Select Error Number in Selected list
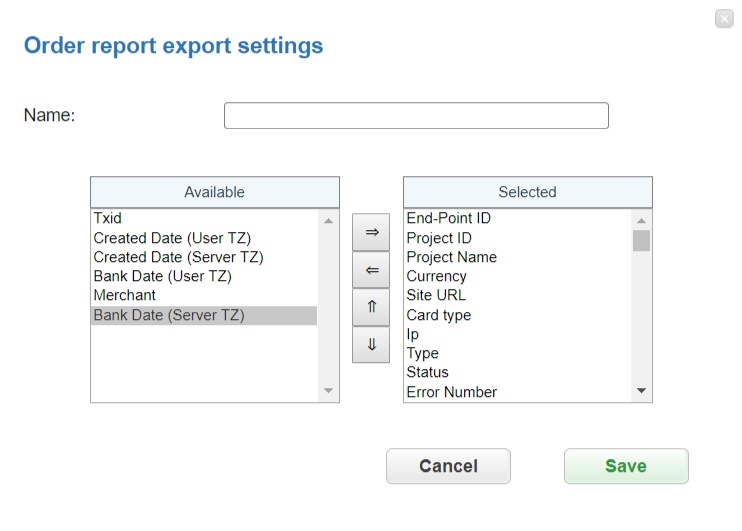 [451, 392]
